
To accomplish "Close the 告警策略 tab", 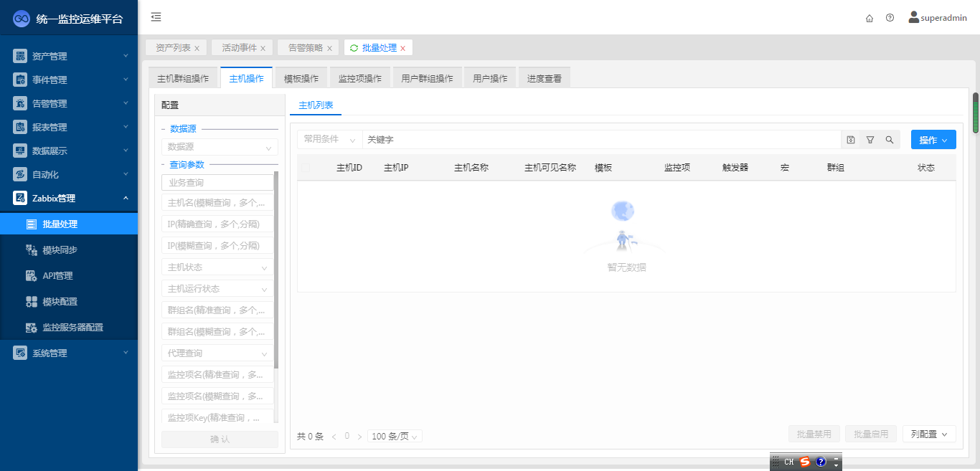I will pyautogui.click(x=329, y=49).
